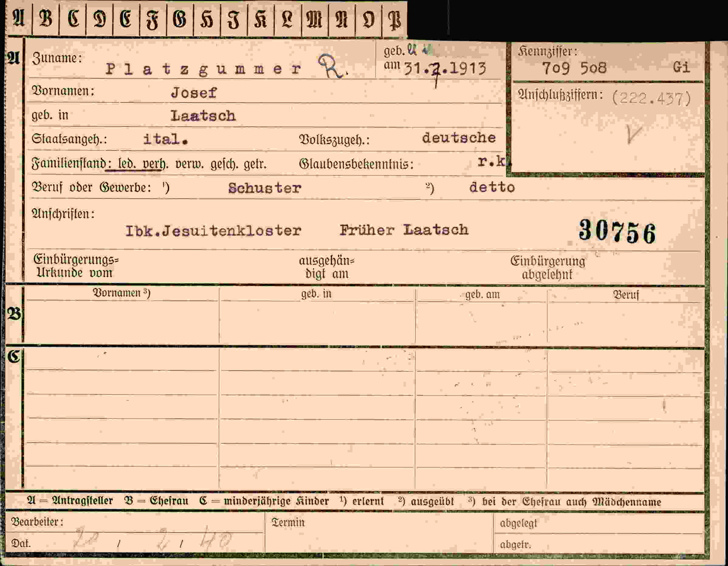Click the Zuname field label
This screenshot has height=566, width=728.
[57, 58]
